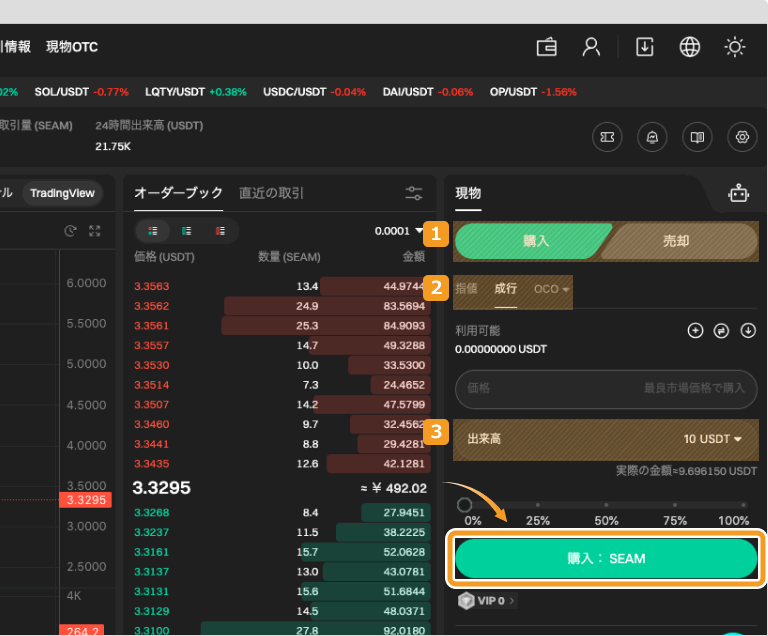
Task: Open order book filter settings icon
Action: point(414,193)
